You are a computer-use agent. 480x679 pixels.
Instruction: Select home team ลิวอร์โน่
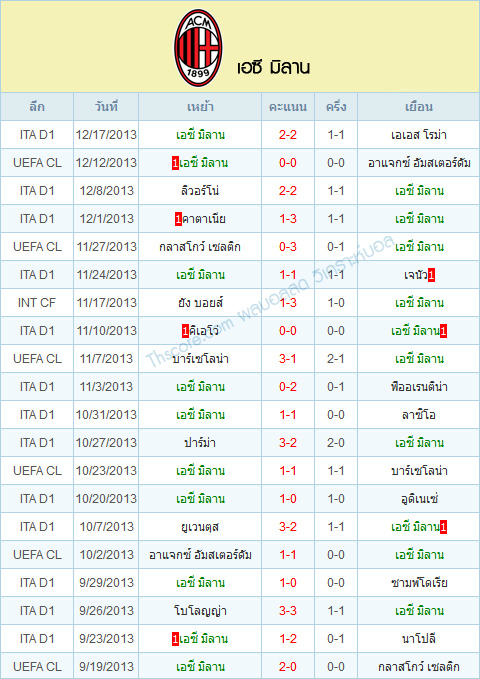[x=200, y=191]
